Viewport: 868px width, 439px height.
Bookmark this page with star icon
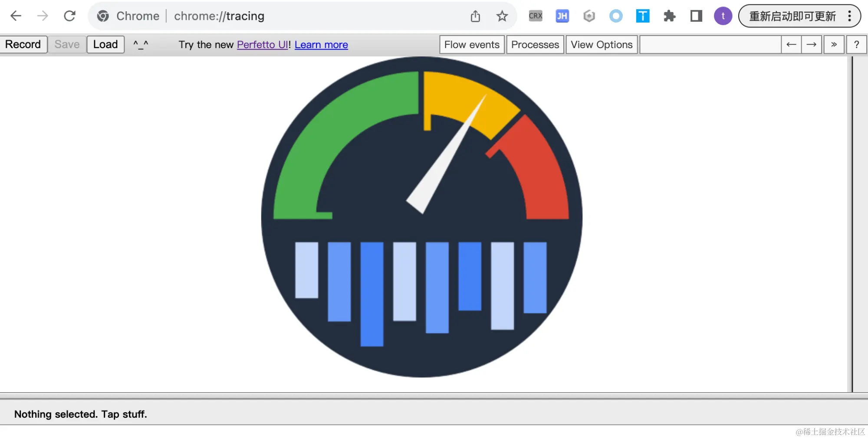point(502,16)
